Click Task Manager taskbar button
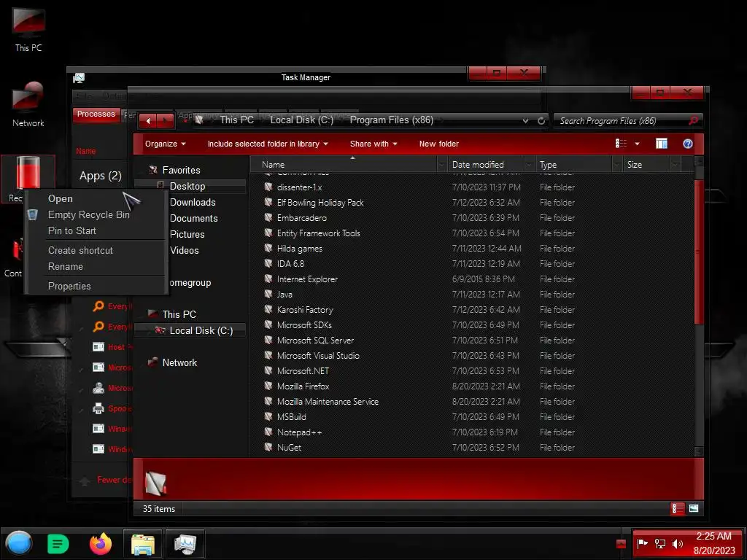The height and width of the screenshot is (560, 747). click(185, 544)
